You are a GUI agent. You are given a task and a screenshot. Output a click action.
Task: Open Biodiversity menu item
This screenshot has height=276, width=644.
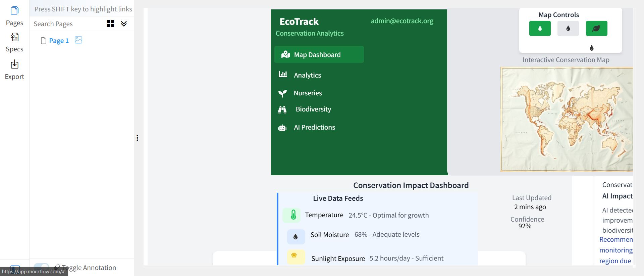pos(313,109)
